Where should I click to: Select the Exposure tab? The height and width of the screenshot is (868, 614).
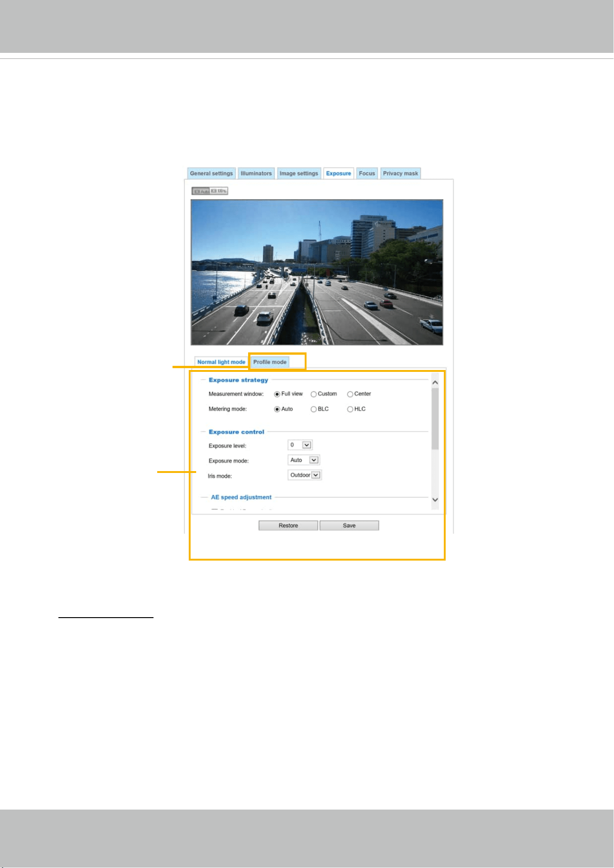point(339,173)
